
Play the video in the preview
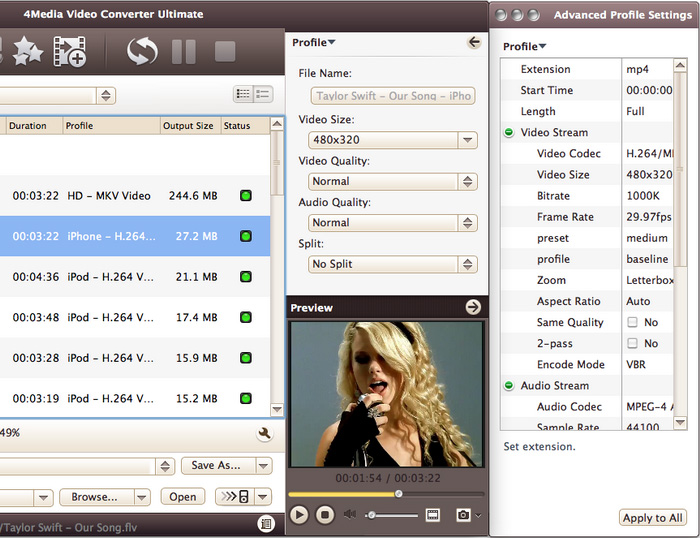(x=299, y=515)
